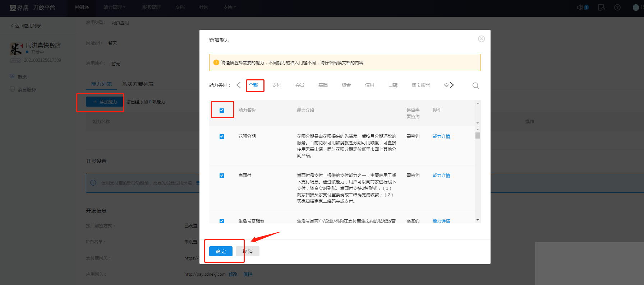Show more capability categories right arrow

pyautogui.click(x=452, y=85)
